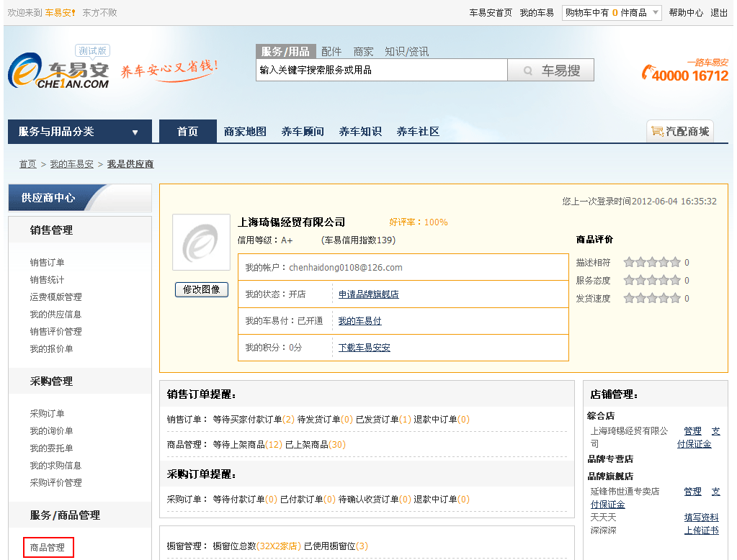Focus the keyword search input field
Image resolution: width=737 pixels, height=560 pixels.
382,70
